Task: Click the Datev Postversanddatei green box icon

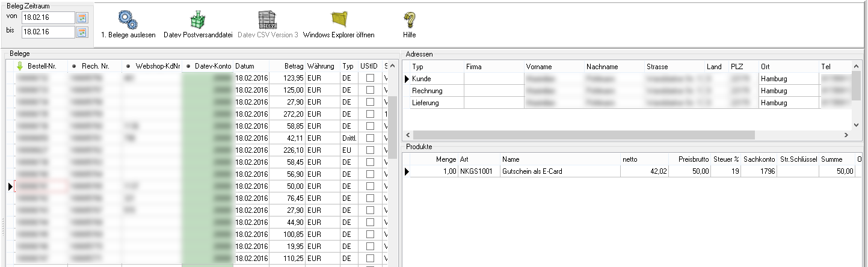Action: [x=198, y=20]
